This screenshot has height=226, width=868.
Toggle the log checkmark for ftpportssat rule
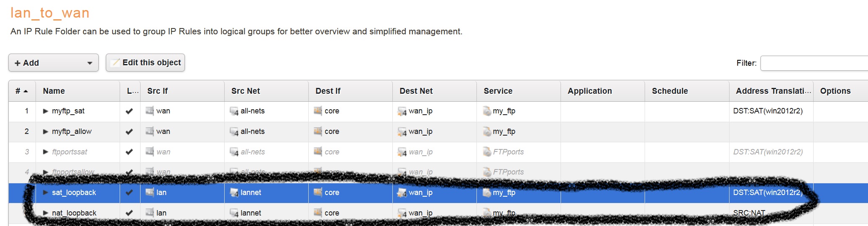pos(129,152)
